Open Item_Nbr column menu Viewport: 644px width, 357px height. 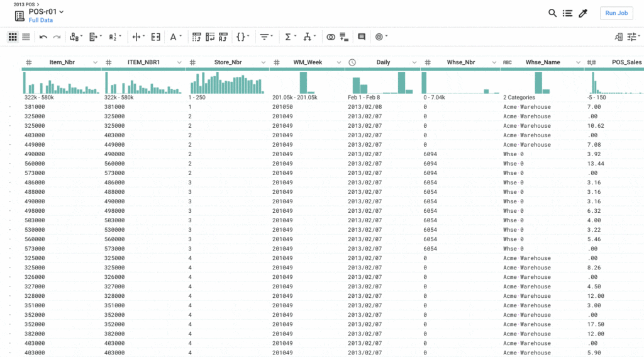(96, 62)
